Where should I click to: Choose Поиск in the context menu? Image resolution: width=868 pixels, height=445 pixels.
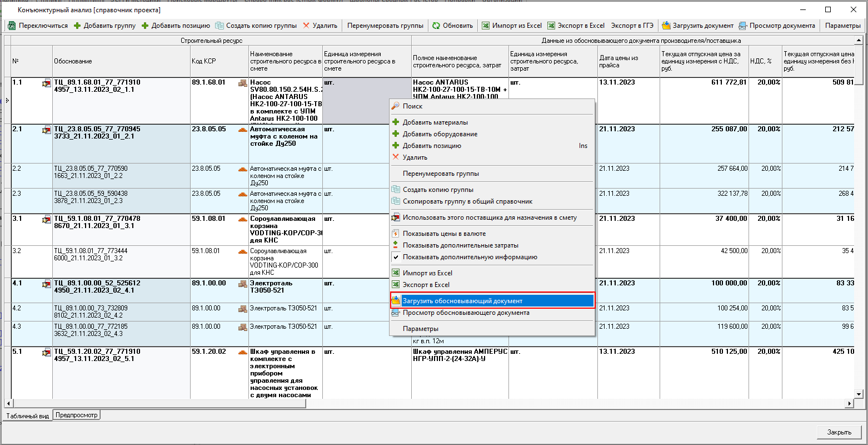[412, 106]
